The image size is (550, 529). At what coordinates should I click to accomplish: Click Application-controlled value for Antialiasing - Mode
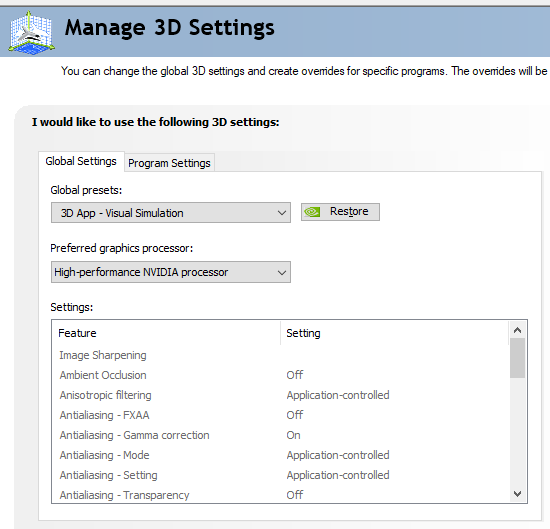[338, 455]
